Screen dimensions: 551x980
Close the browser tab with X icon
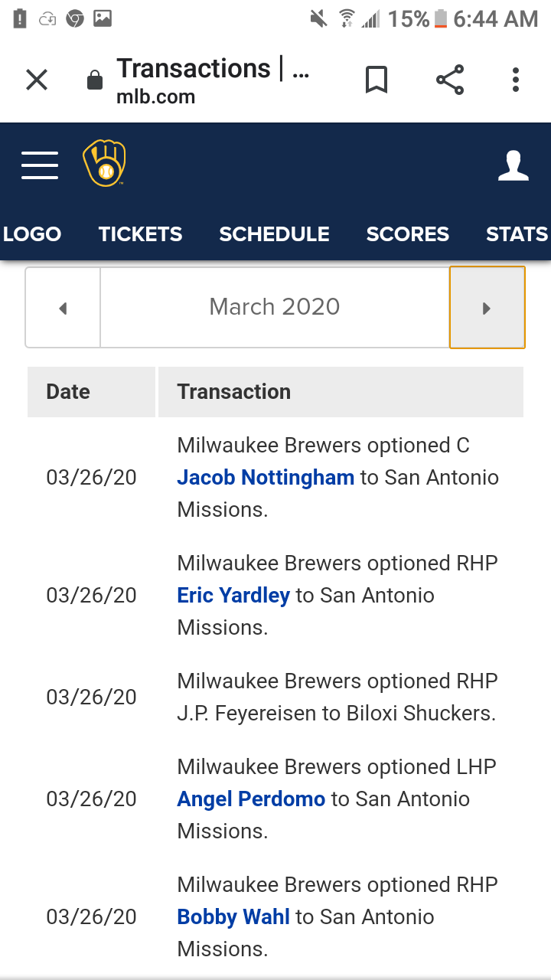37,80
